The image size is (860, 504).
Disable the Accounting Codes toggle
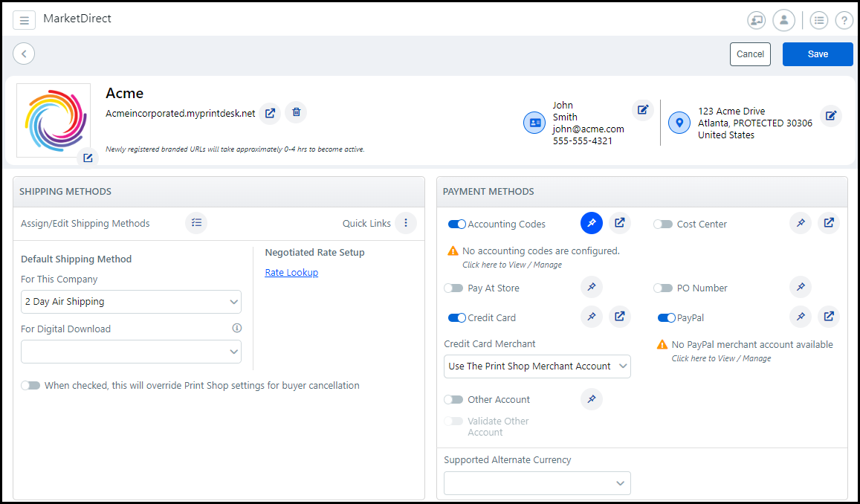[x=456, y=224]
